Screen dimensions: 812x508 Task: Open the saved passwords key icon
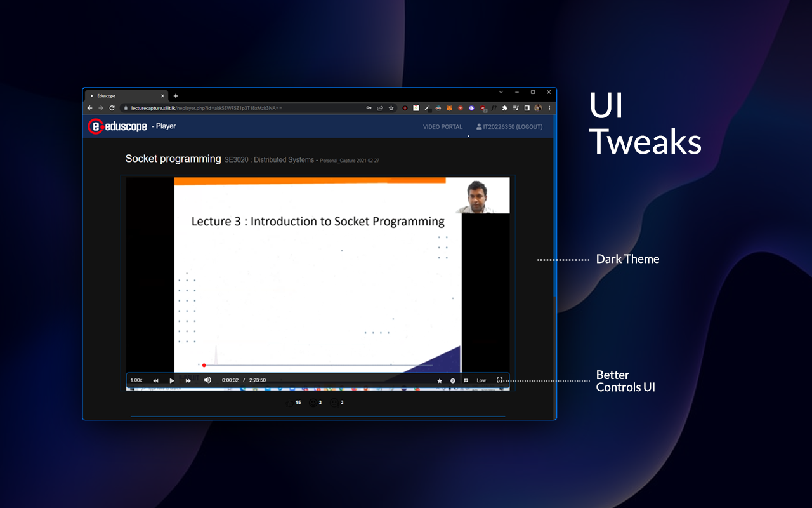(x=369, y=108)
